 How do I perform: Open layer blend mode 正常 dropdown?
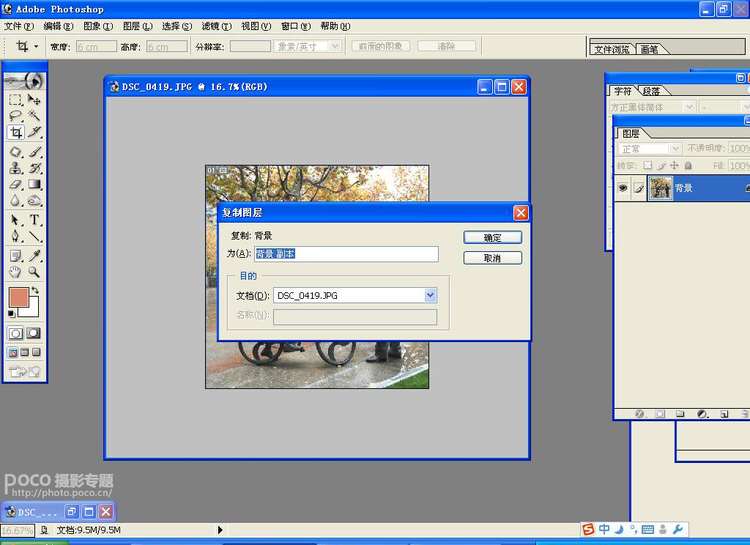point(675,149)
